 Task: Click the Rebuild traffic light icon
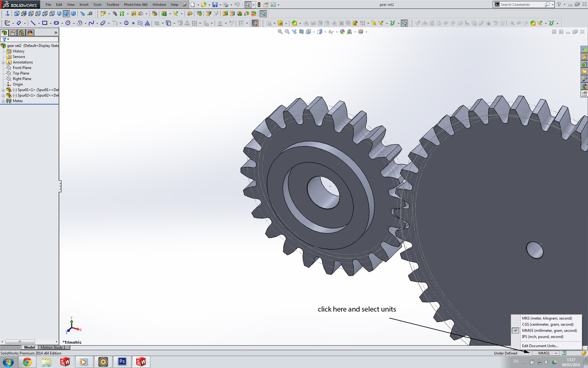click(x=259, y=5)
